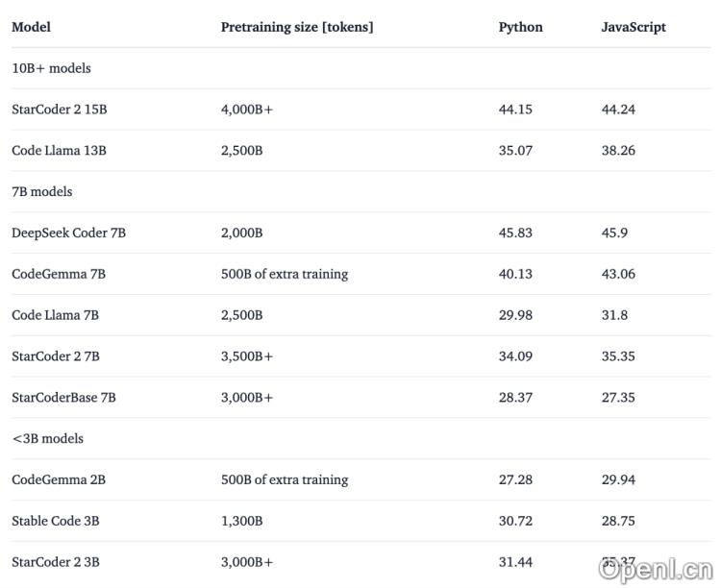Click DeepSeek Coder 7B model name
Screen dimensions: 721x588
68,233
